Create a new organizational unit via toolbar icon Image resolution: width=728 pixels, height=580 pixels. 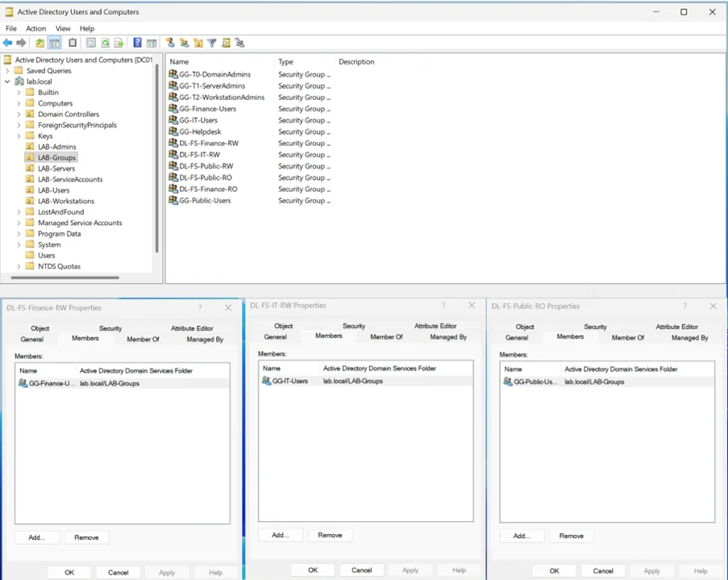point(198,43)
